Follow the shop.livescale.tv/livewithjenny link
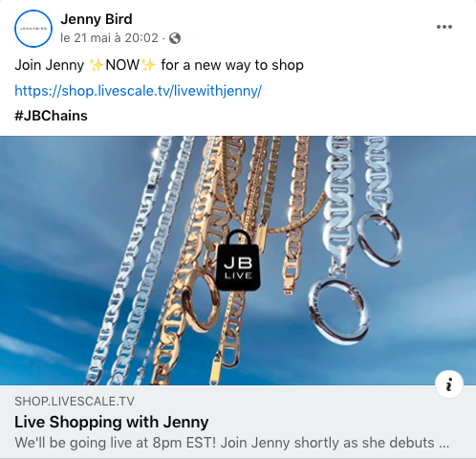Screen dimensions: 476x459 (138, 91)
